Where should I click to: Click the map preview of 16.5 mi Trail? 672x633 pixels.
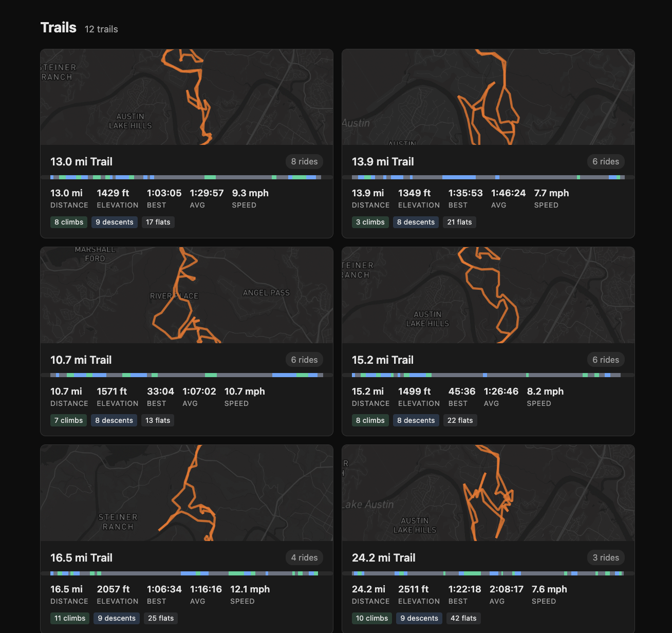pyautogui.click(x=186, y=493)
